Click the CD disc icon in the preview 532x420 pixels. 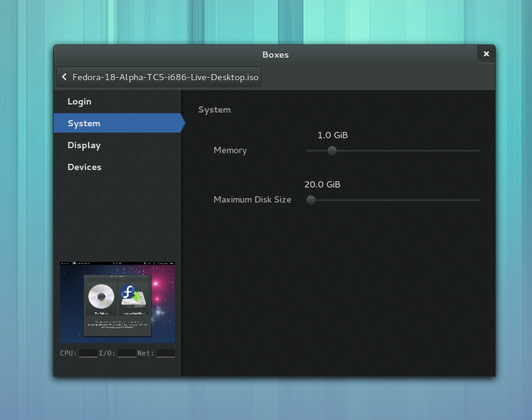tap(100, 297)
